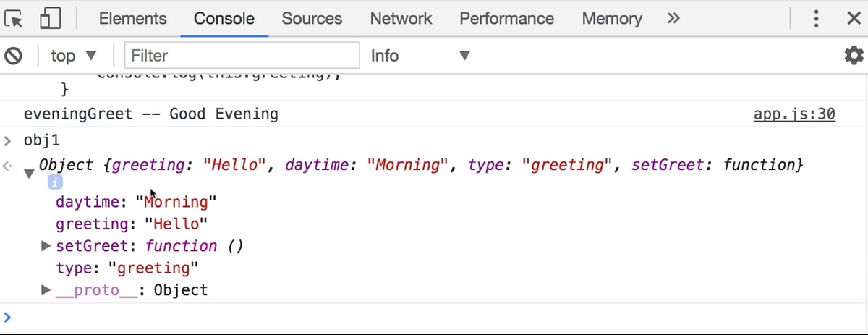Viewport: 868px width, 335px height.
Task: Expand the __proto__ Object entry
Action: click(46, 291)
